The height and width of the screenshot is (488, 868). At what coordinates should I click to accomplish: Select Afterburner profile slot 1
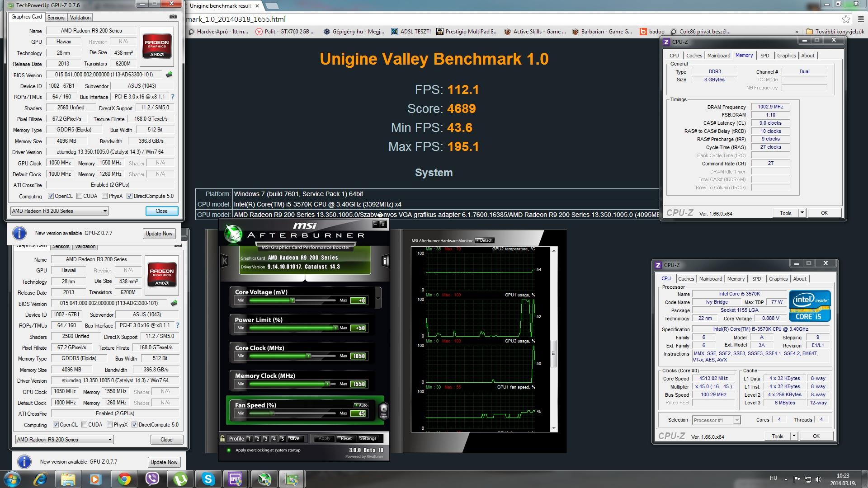[249, 439]
